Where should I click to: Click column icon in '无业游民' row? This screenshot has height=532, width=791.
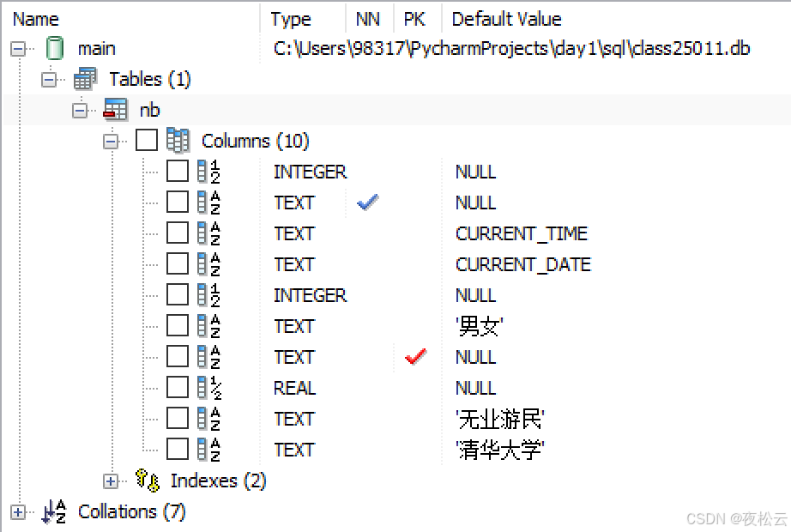(208, 419)
